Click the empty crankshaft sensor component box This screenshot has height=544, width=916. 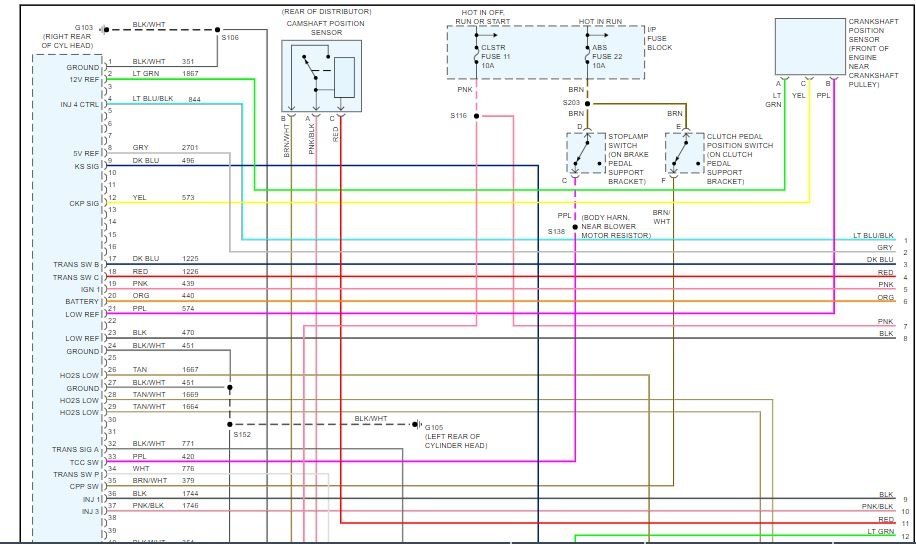click(x=810, y=47)
